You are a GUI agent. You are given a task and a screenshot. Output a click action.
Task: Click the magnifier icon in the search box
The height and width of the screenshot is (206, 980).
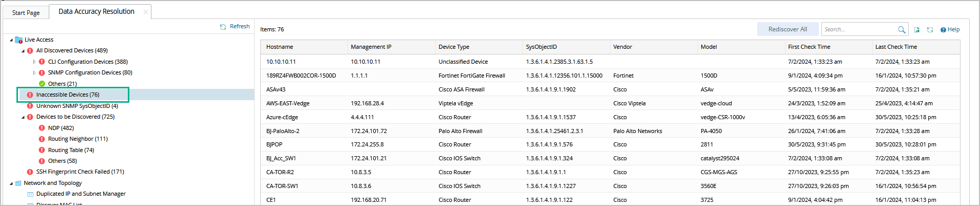[x=901, y=30]
